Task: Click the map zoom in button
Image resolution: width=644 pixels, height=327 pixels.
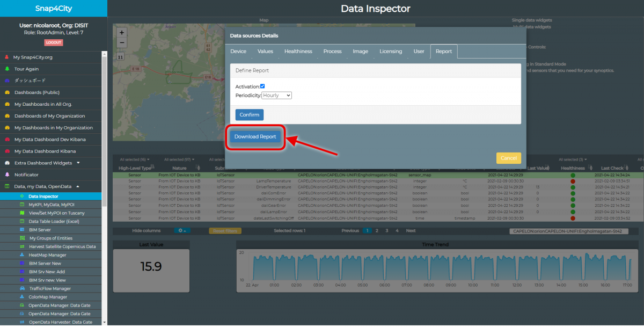Action: [122, 33]
